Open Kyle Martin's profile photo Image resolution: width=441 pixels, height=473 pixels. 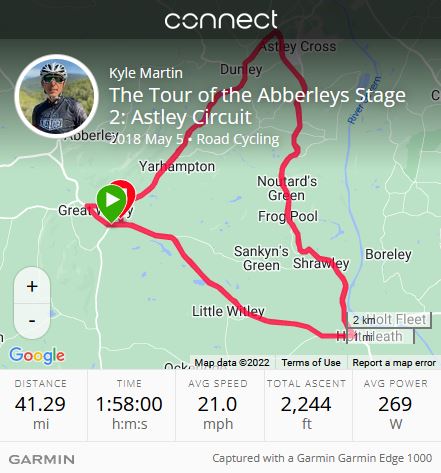click(57, 96)
